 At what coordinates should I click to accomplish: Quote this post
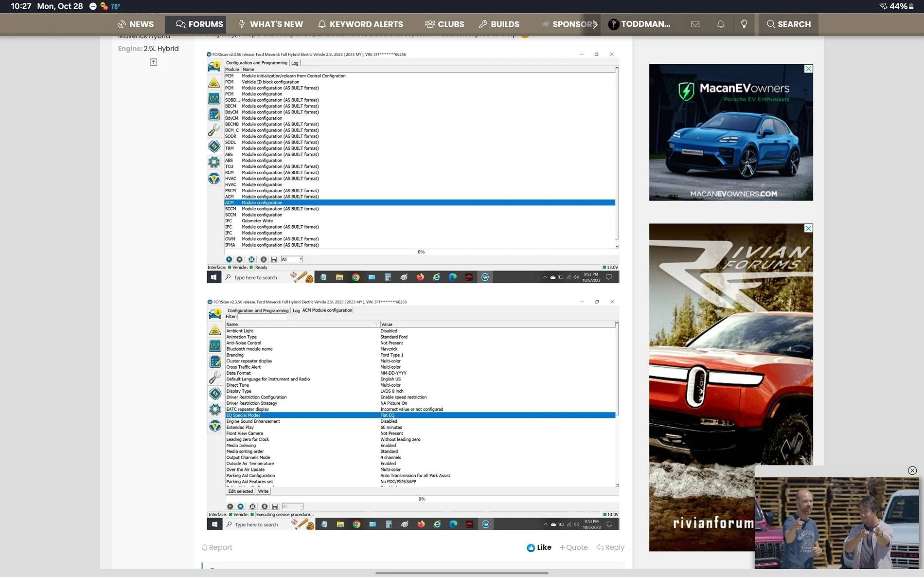pyautogui.click(x=574, y=547)
